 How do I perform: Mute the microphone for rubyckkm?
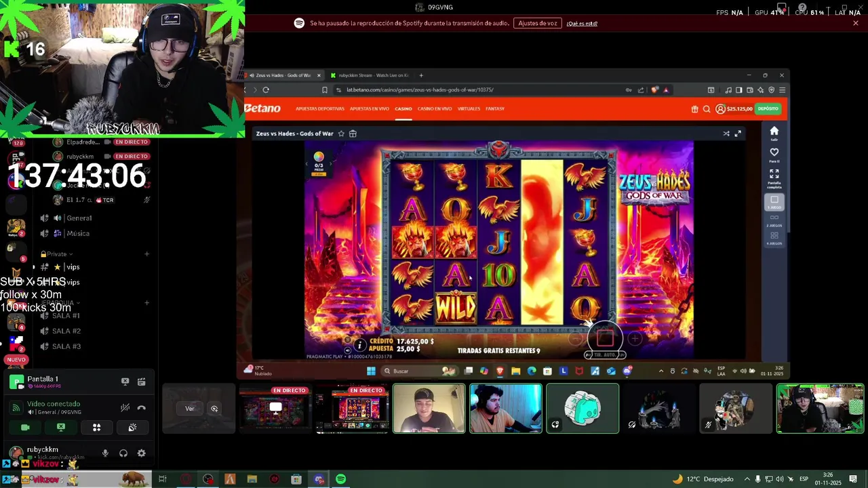point(105,453)
